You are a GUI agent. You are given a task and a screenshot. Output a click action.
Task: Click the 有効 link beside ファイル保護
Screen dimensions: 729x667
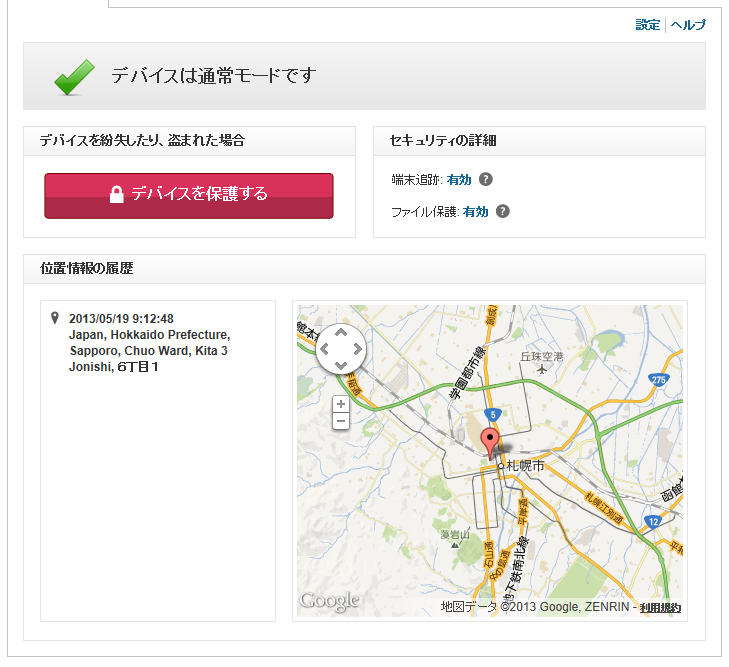[x=476, y=211]
